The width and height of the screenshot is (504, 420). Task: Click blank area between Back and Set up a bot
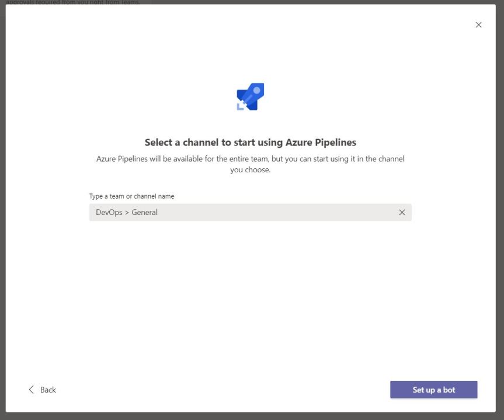[x=222, y=390]
